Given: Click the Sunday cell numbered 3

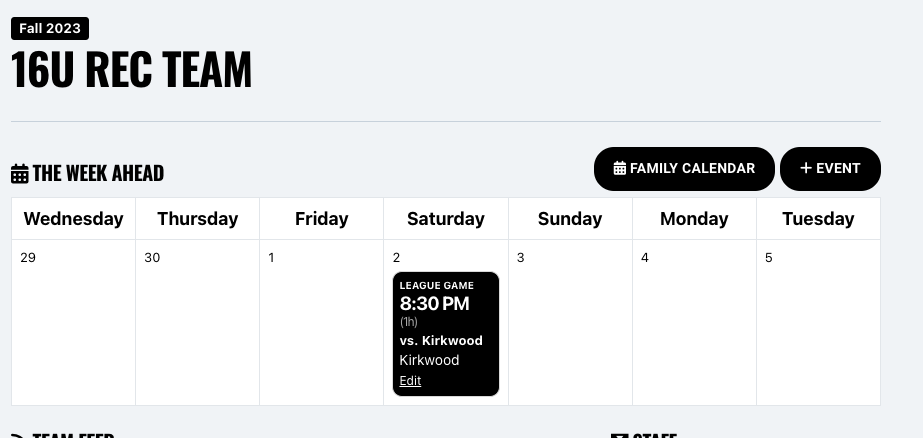Looking at the screenshot, I should click(x=570, y=320).
